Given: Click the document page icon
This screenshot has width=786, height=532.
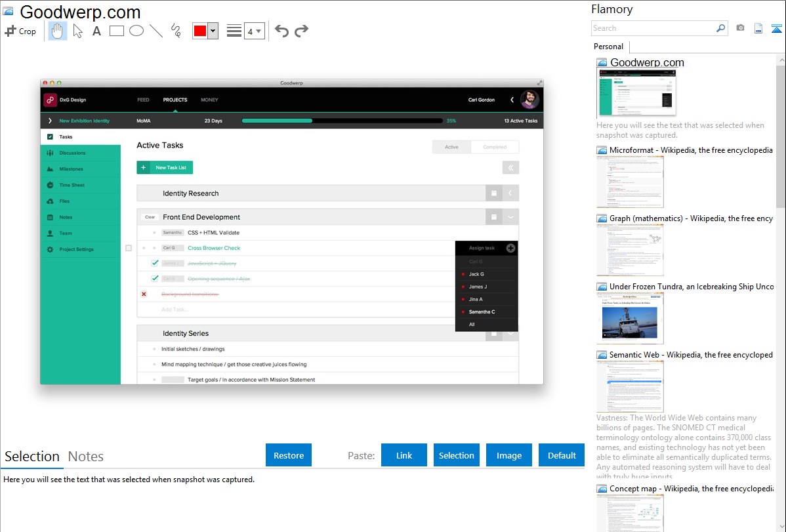Looking at the screenshot, I should click(x=758, y=28).
